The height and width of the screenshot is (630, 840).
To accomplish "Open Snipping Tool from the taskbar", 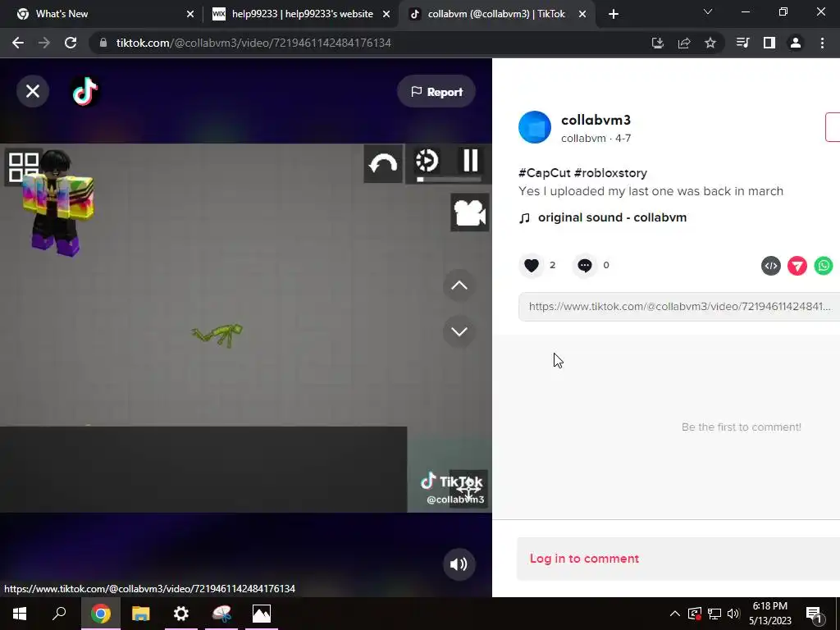I will (221, 614).
